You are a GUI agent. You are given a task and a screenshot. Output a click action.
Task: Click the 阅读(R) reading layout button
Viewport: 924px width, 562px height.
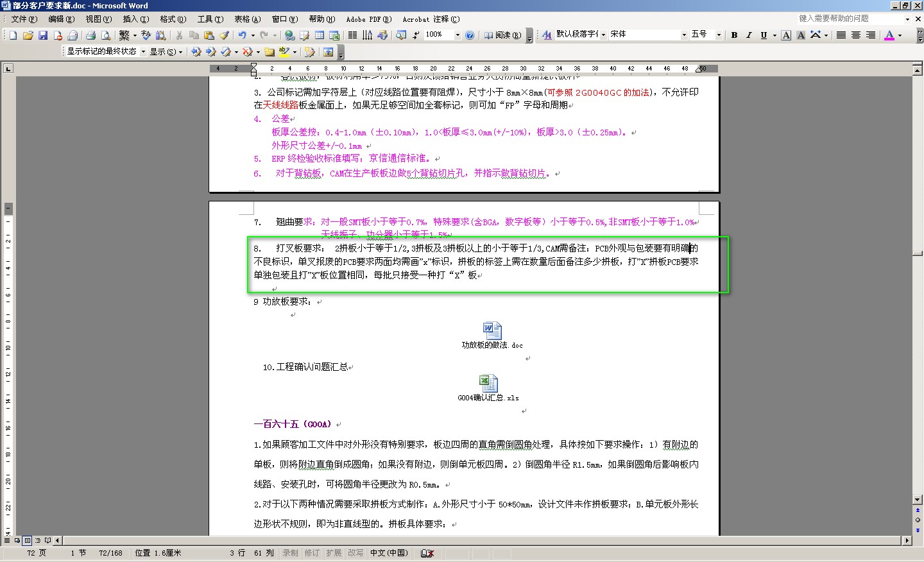click(502, 35)
